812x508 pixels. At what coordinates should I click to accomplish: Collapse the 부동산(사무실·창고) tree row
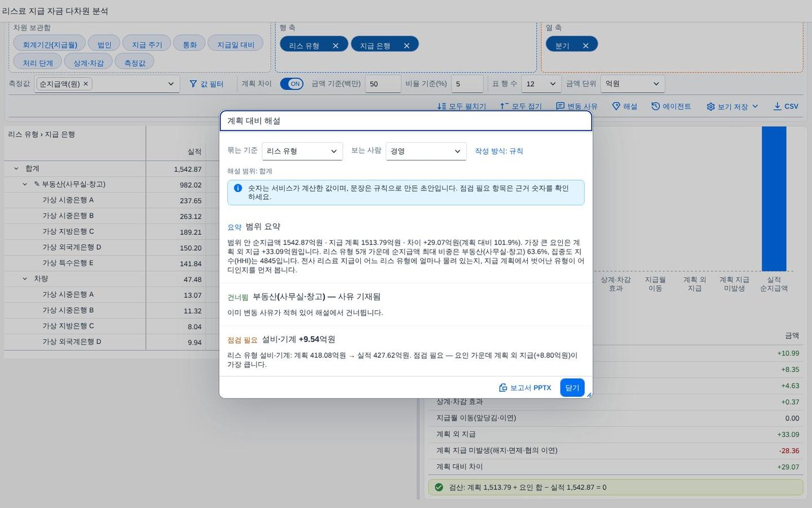point(25,184)
